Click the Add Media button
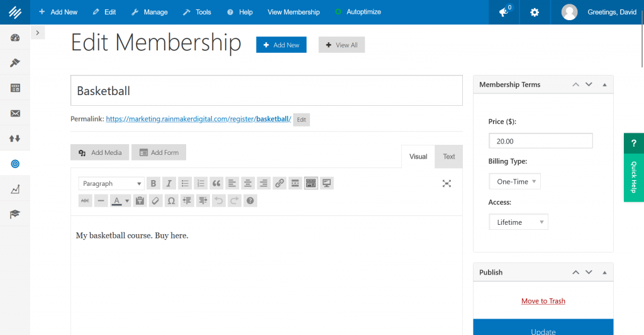This screenshot has height=335, width=644. click(x=100, y=152)
